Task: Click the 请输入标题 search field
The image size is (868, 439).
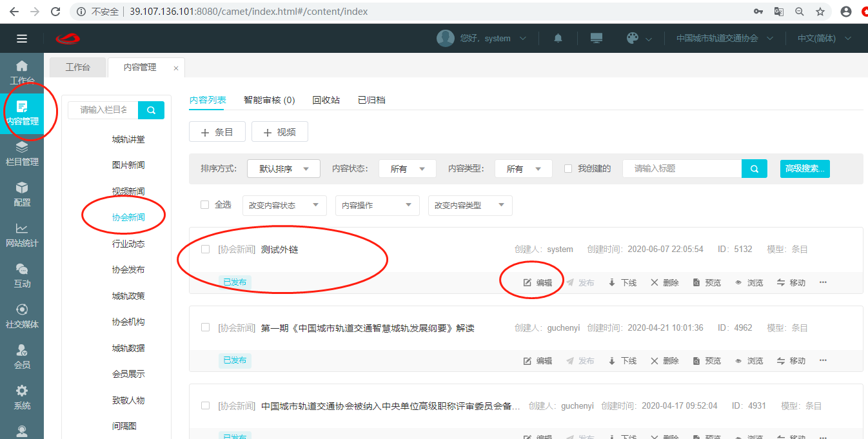Action: pyautogui.click(x=682, y=169)
